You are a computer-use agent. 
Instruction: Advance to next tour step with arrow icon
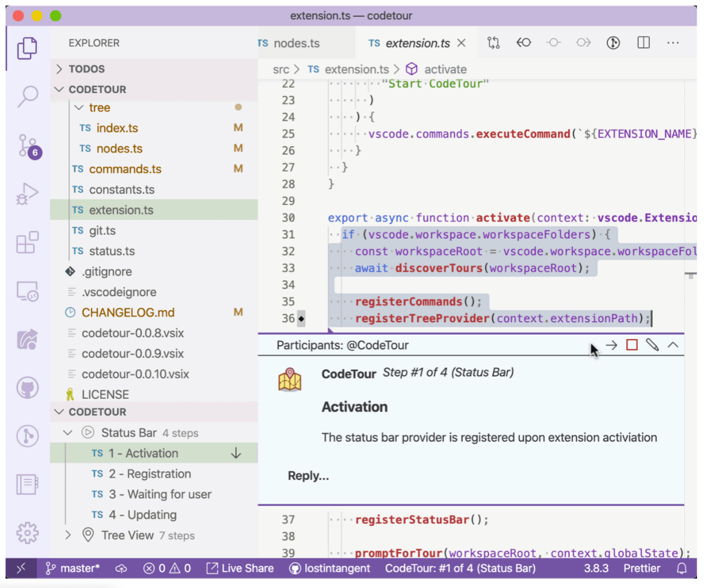click(x=610, y=345)
